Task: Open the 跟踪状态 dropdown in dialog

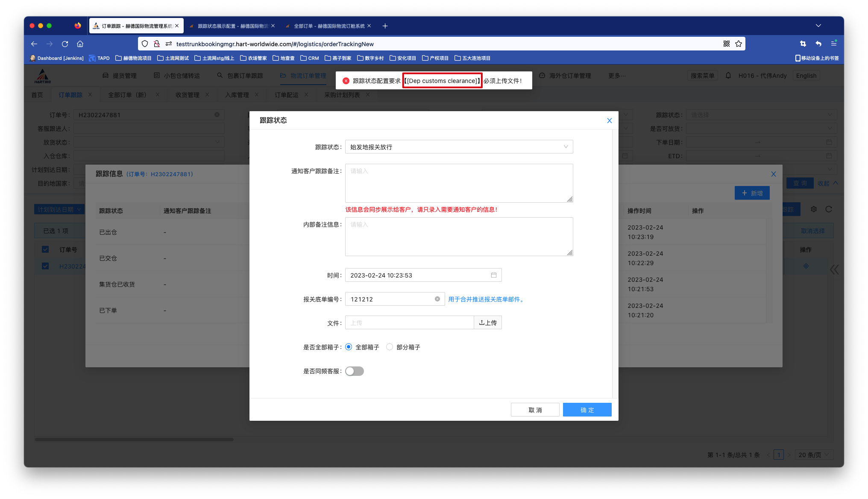Action: (458, 147)
